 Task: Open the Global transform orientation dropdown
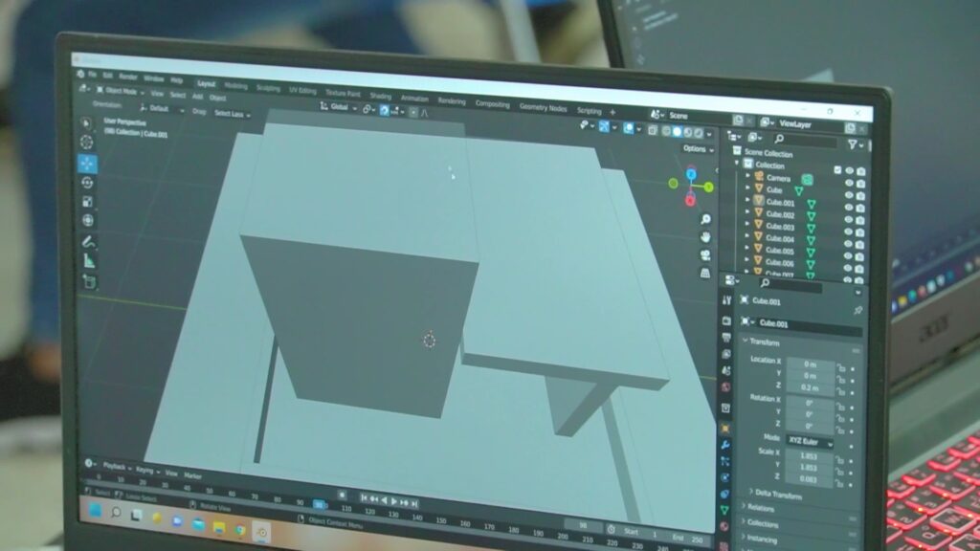click(x=338, y=107)
